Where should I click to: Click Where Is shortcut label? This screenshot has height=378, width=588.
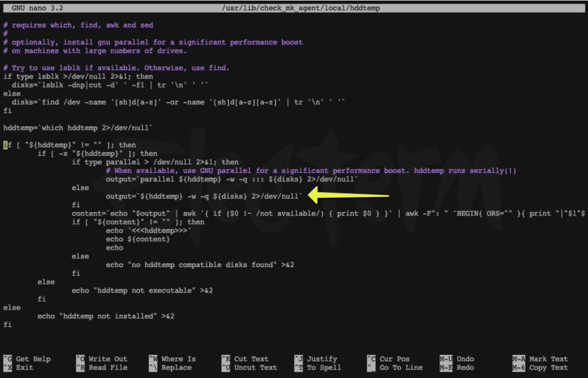[179, 359]
